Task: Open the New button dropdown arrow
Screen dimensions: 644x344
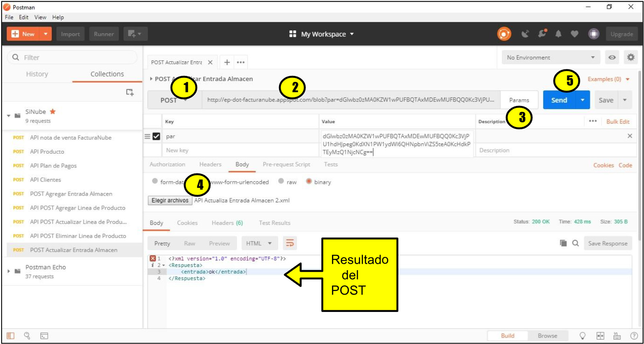Action: (x=46, y=34)
